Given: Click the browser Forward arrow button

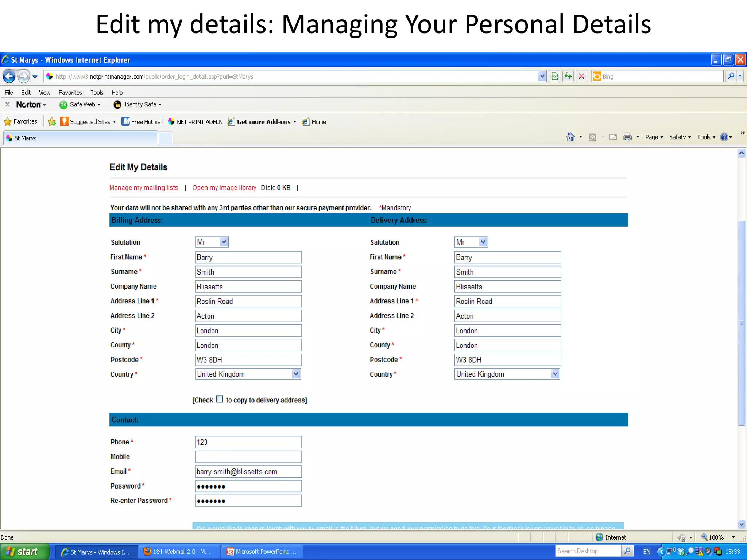Looking at the screenshot, I should [x=24, y=77].
